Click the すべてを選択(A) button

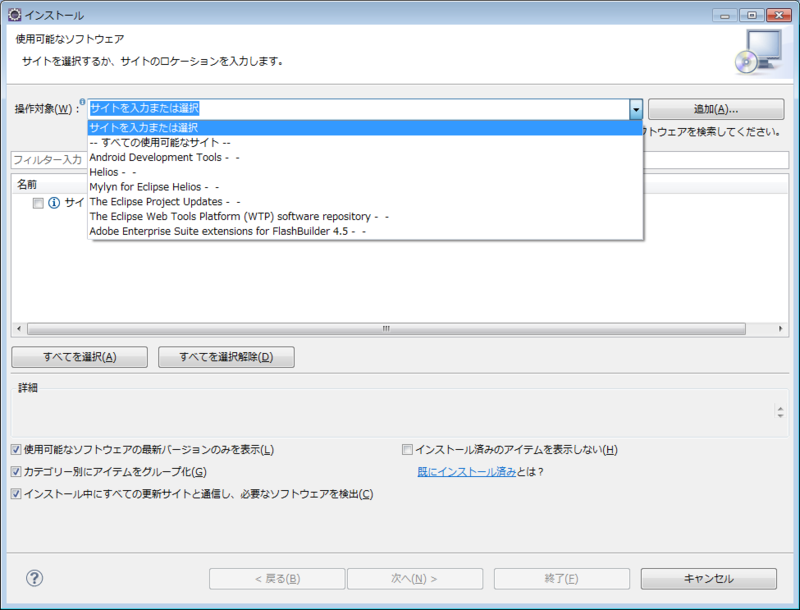[x=80, y=357]
